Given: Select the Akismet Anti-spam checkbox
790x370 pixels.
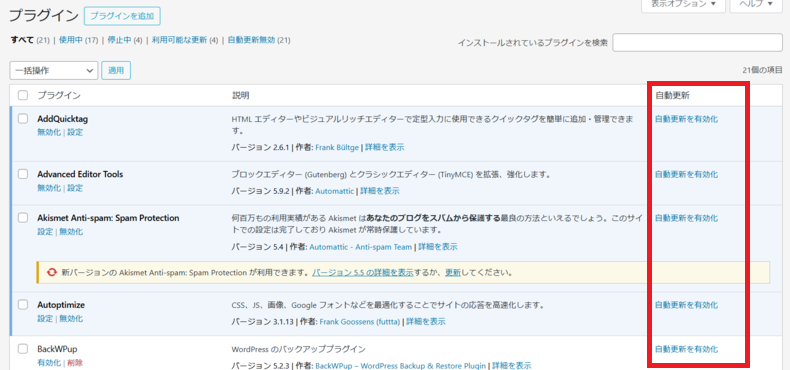Looking at the screenshot, I should tap(23, 218).
